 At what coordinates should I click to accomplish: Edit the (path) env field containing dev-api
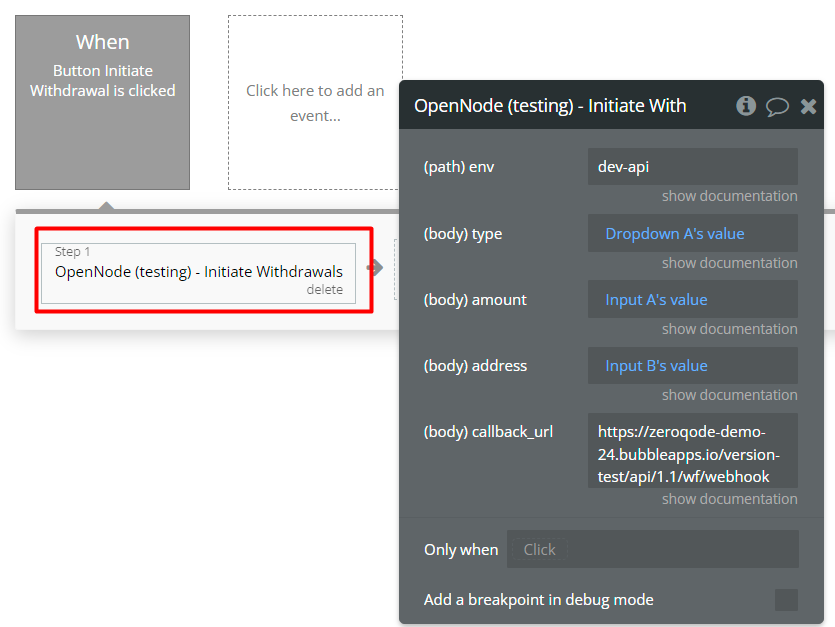[692, 167]
